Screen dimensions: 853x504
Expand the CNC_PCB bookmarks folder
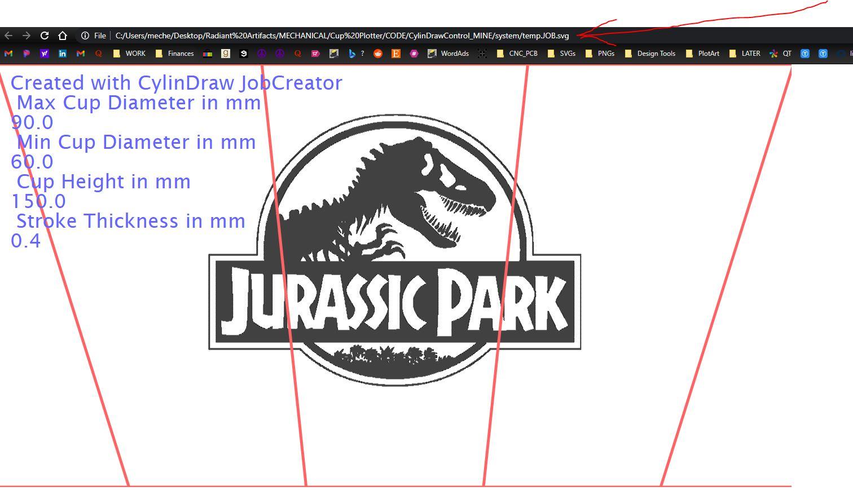coord(517,54)
